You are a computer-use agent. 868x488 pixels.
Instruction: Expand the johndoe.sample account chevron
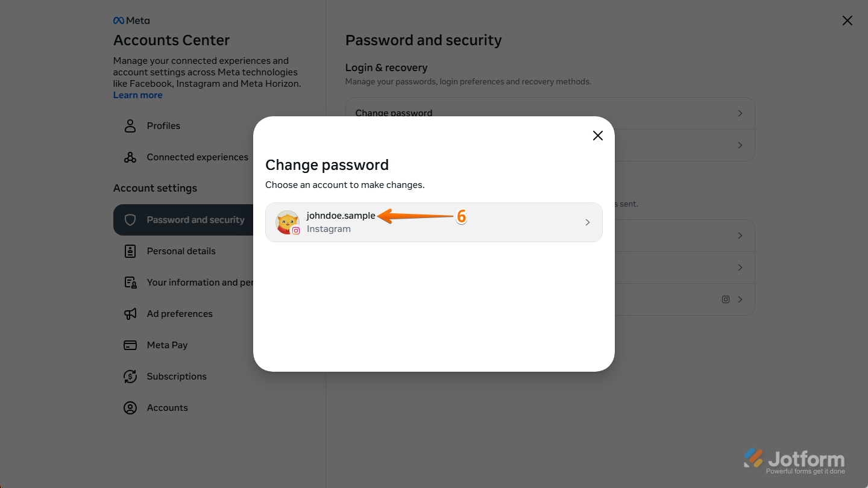click(x=587, y=222)
